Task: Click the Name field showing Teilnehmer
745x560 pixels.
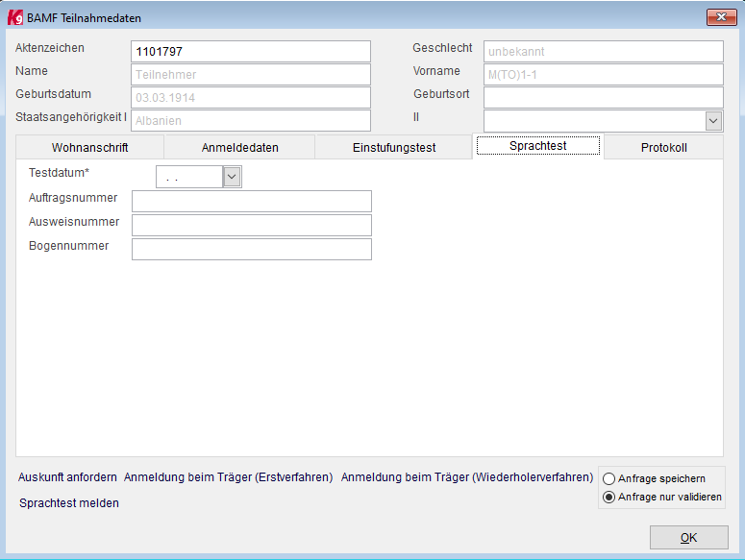Action: tap(251, 75)
